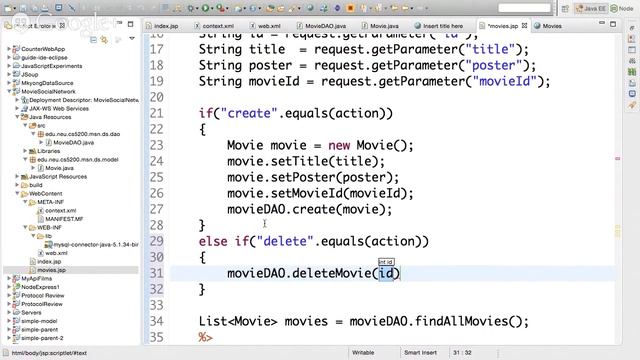Select Movie.java in the model package
The height and width of the screenshot is (360, 640).
pos(60,168)
